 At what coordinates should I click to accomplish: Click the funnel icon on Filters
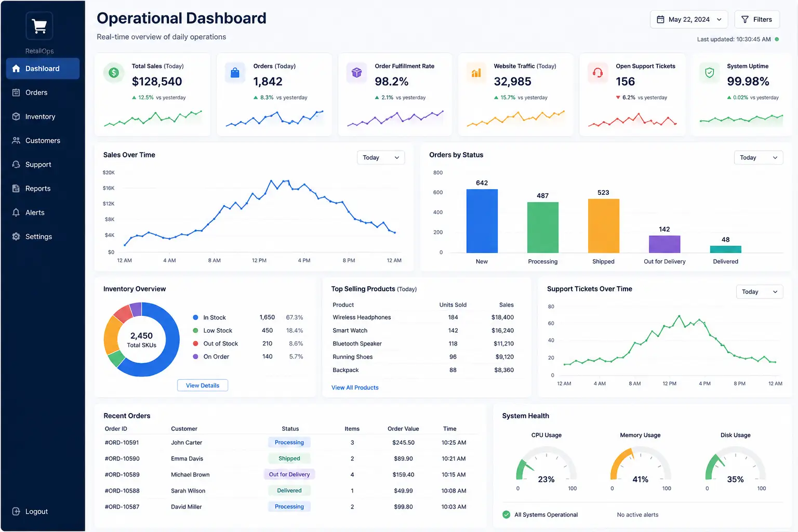coord(745,19)
